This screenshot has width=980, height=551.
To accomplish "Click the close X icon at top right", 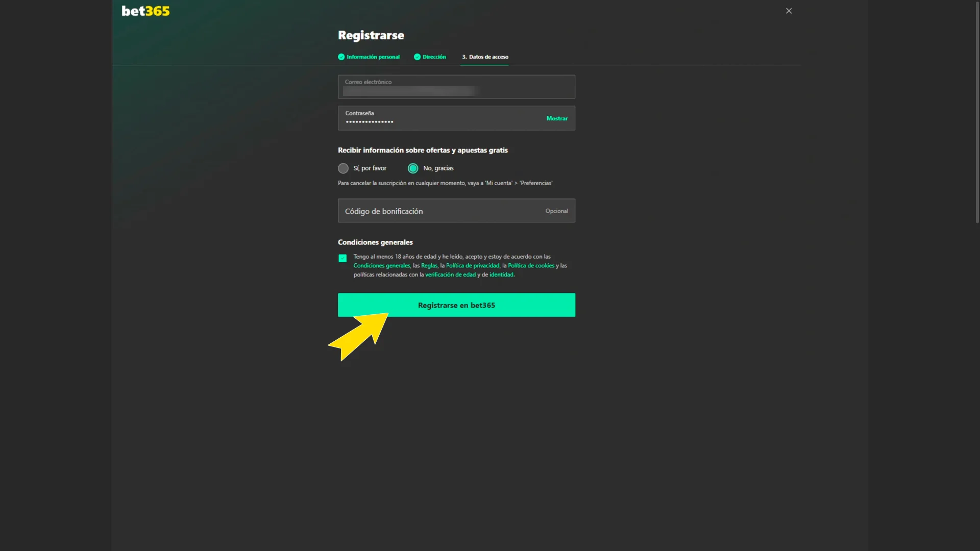I will (789, 10).
